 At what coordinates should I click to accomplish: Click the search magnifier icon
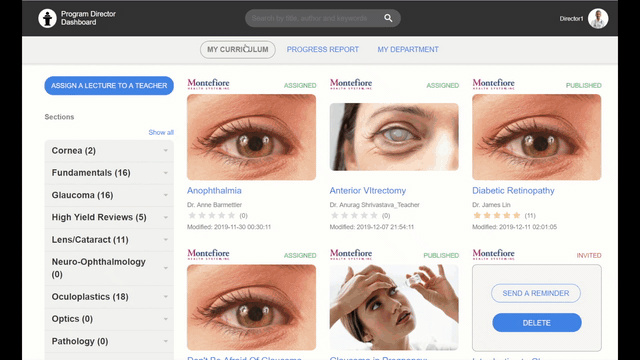(388, 18)
